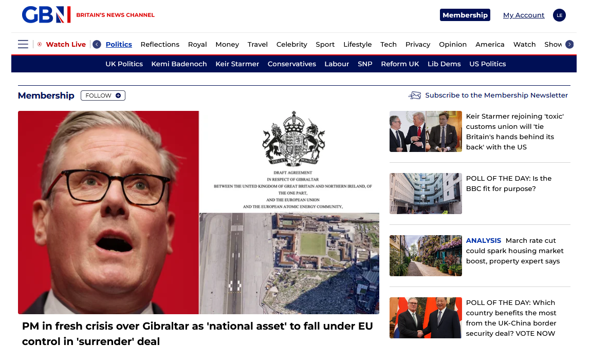This screenshot has height=364, width=590.
Task: Open the Starmer and Xi handshake thumbnail
Action: [426, 318]
